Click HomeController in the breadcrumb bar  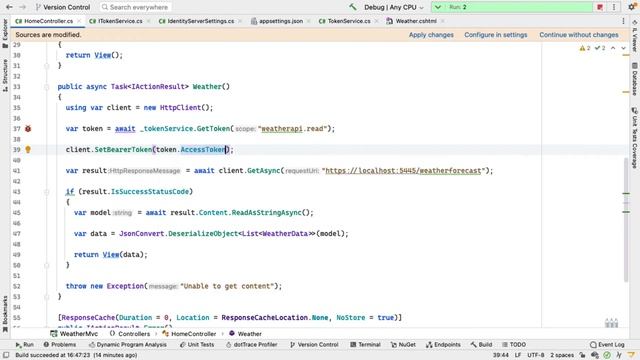189,334
